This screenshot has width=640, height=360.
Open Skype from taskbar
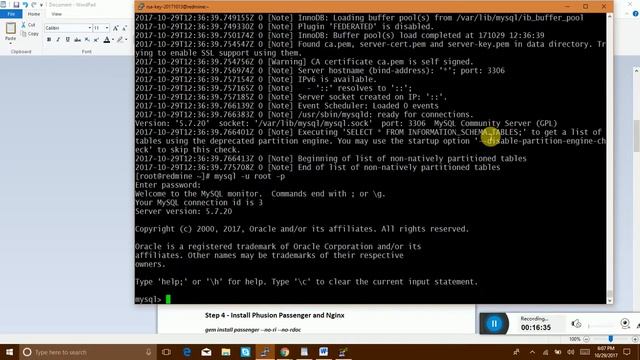pos(245,352)
